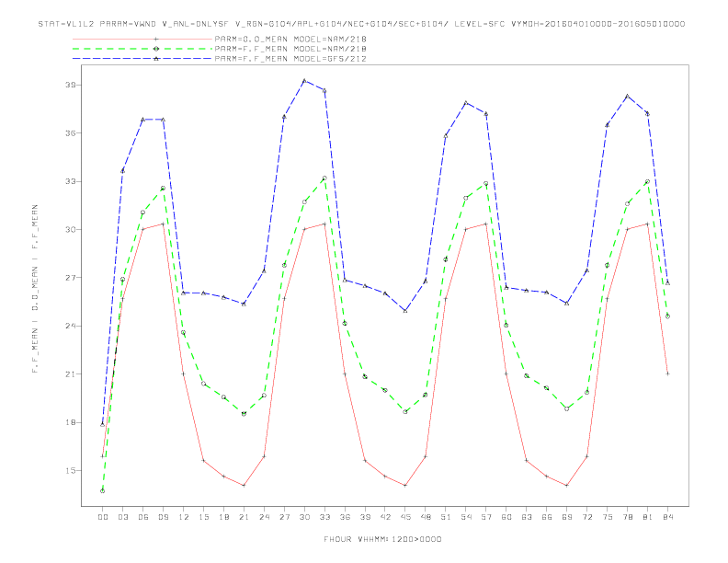Click the x-axis label FHOUR VHHMM:1200>0000

382,539
